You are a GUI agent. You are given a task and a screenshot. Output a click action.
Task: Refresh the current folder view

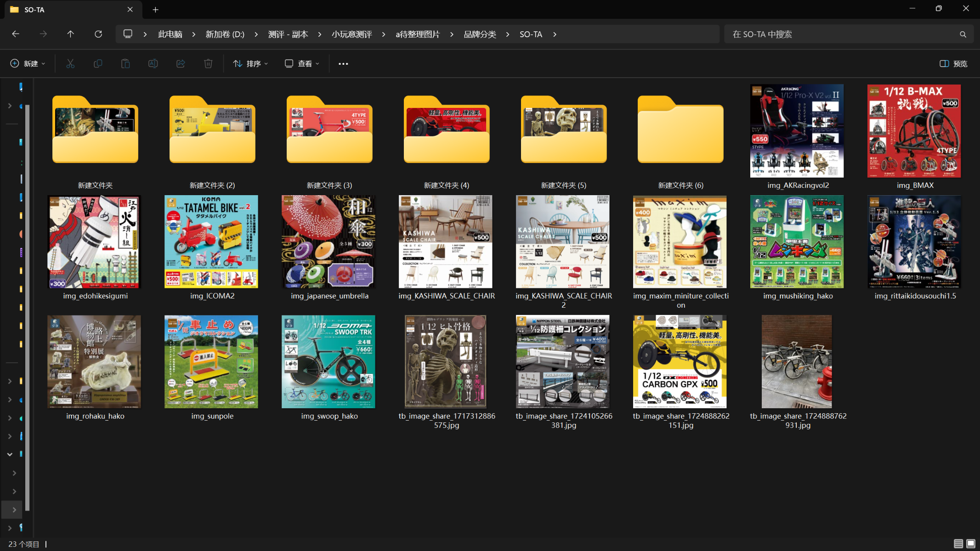tap(98, 34)
